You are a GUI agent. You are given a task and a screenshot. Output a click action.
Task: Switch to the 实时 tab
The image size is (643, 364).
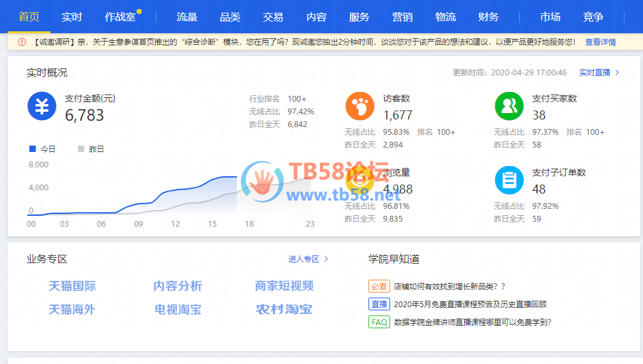[x=72, y=17]
